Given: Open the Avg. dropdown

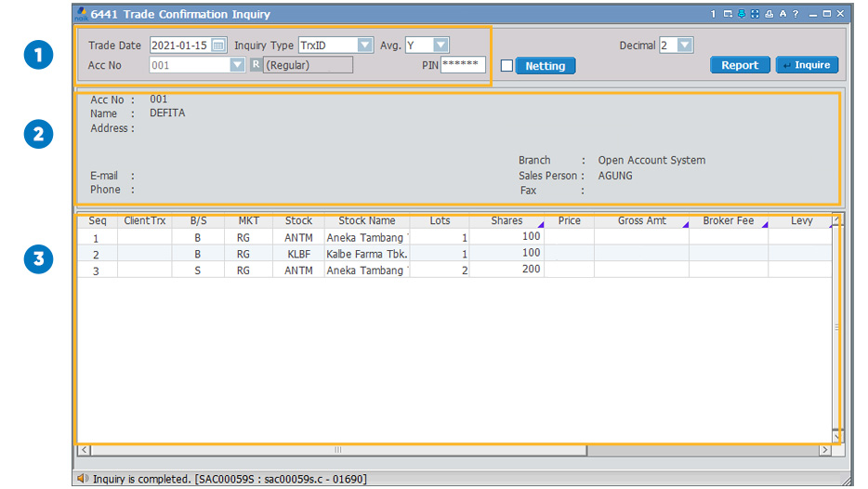Looking at the screenshot, I should [441, 46].
